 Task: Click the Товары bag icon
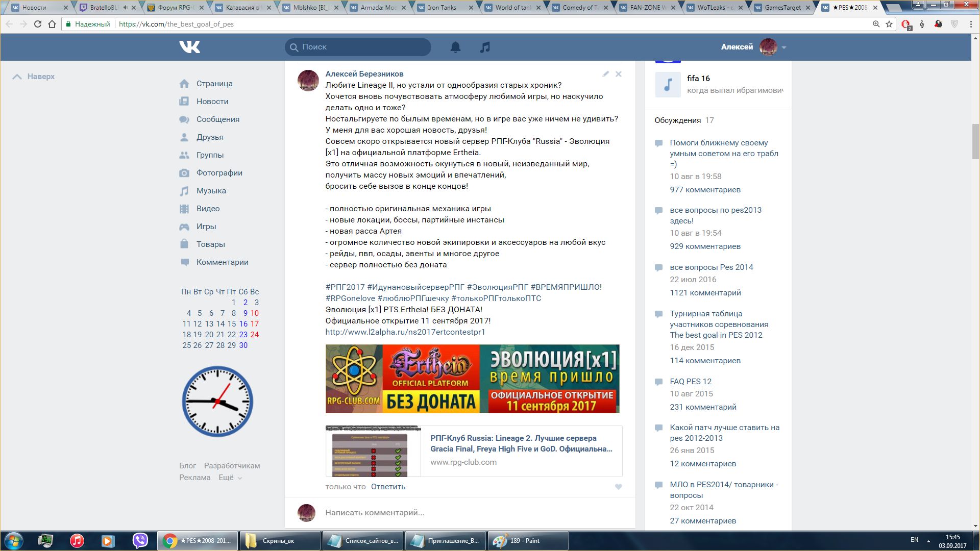184,244
